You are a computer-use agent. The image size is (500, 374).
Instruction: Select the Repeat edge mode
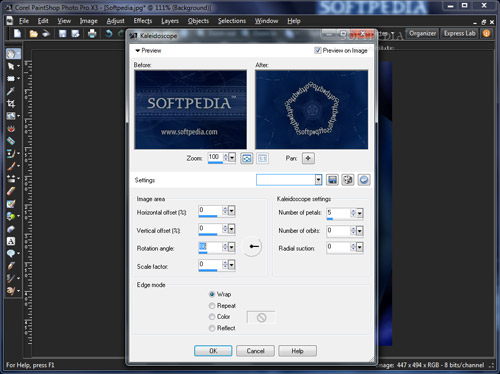[x=212, y=306]
